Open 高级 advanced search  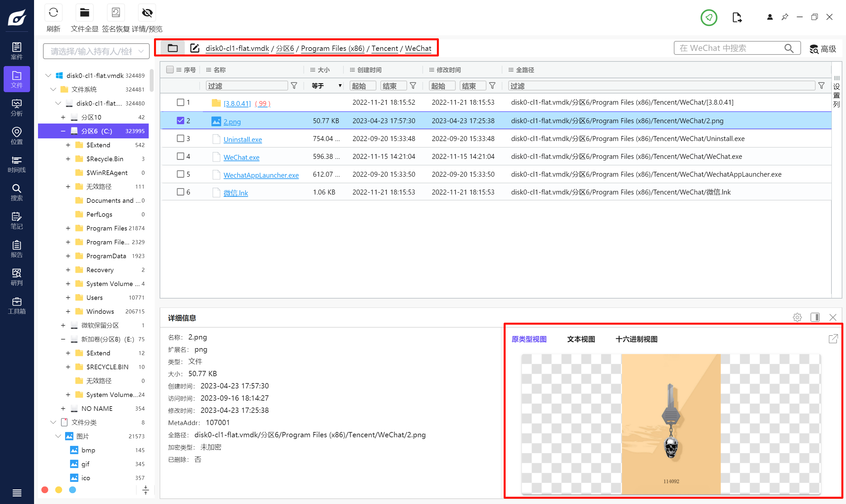tap(823, 49)
